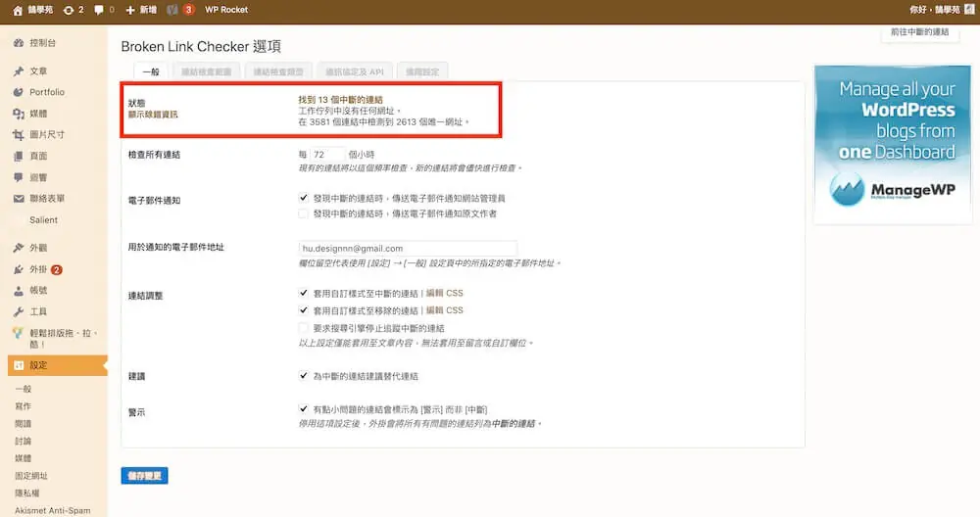This screenshot has width=980, height=517.
Task: Focus the 72 hours check interval field
Action: [327, 155]
